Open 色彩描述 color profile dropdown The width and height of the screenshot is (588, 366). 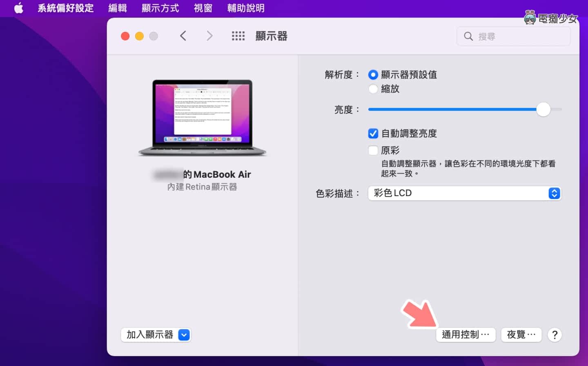464,193
